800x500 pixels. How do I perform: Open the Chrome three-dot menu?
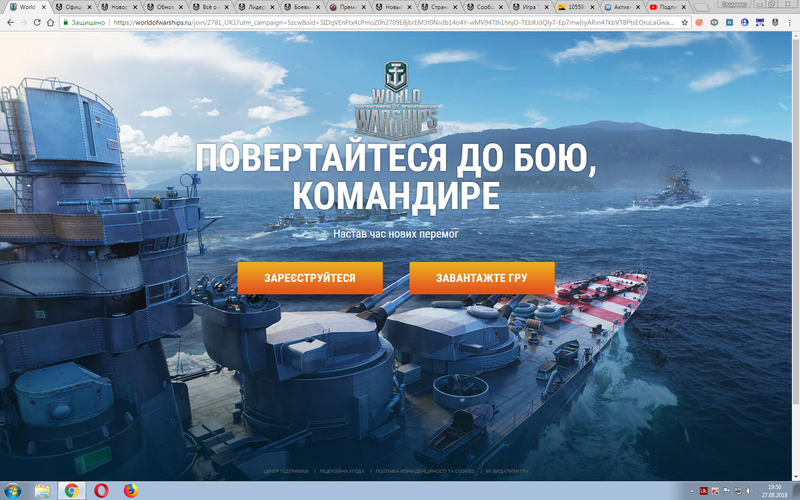pos(789,22)
